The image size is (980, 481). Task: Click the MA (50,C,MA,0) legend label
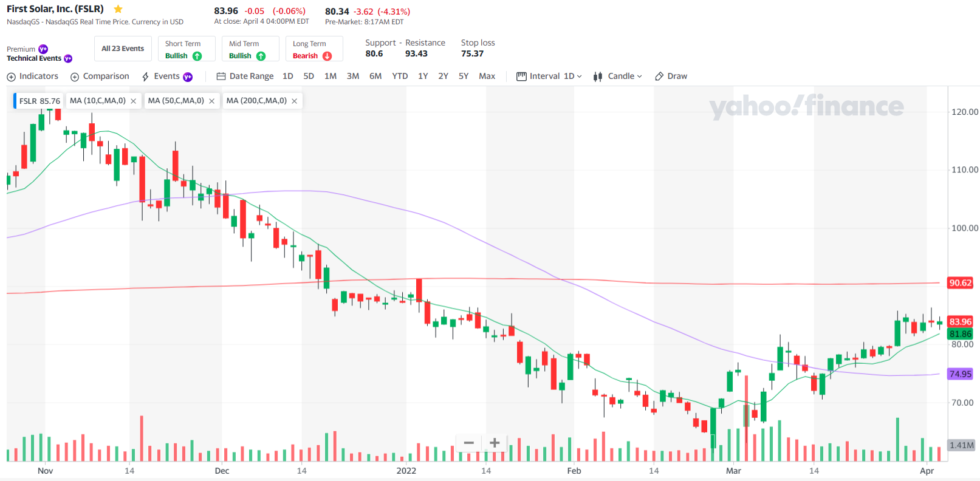pyautogui.click(x=176, y=101)
